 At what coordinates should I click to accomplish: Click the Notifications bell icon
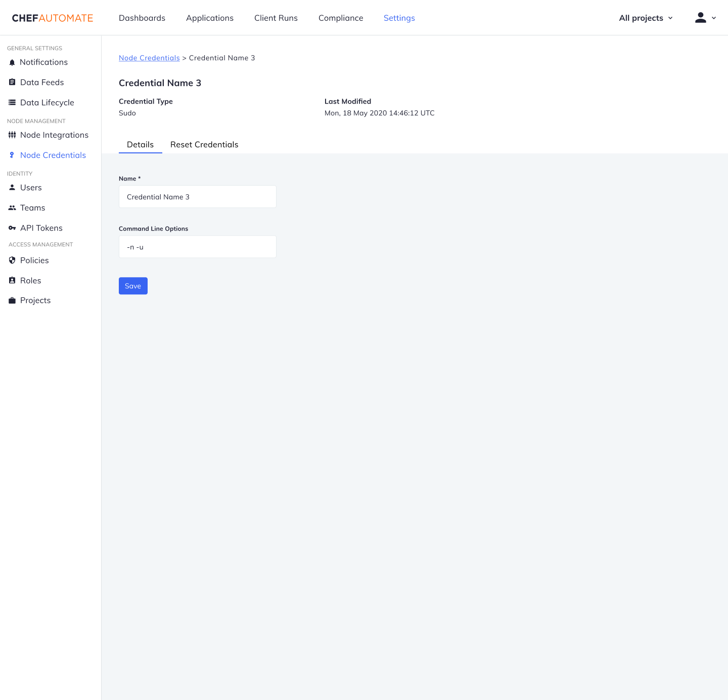pos(12,63)
